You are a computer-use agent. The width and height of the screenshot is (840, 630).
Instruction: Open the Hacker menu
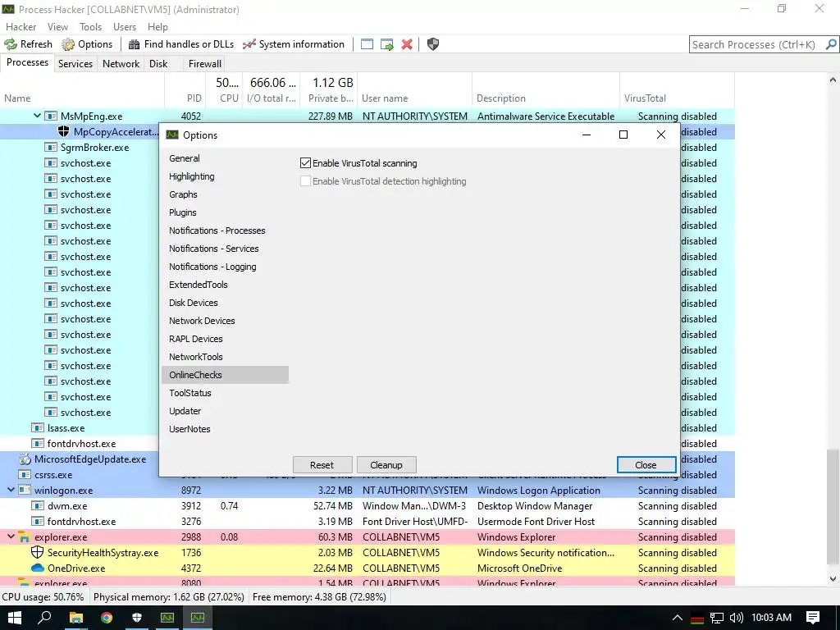click(21, 27)
